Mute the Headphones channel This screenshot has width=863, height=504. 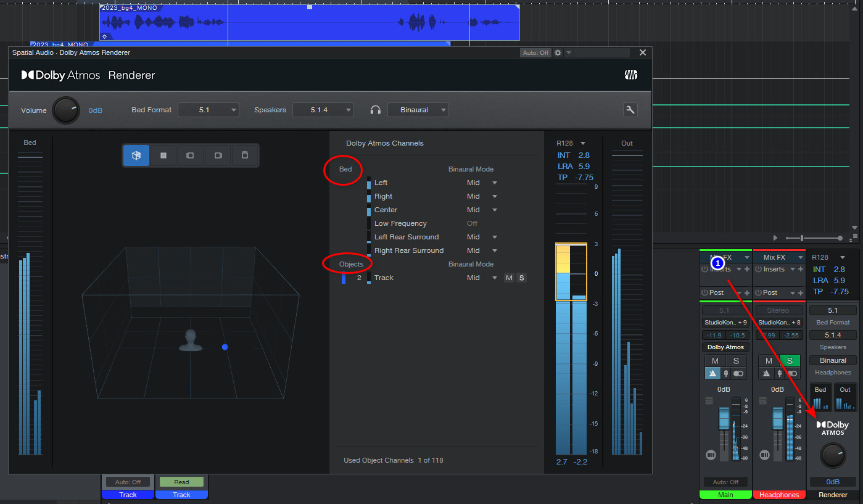tap(769, 361)
